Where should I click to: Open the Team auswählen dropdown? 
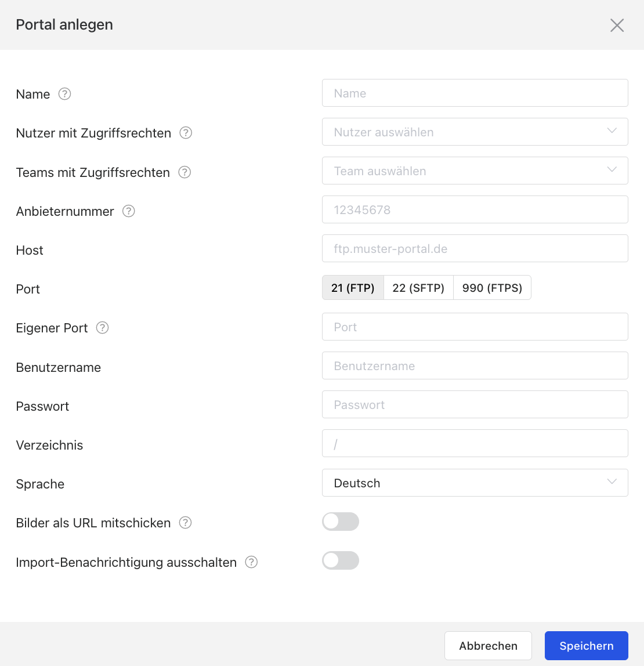(x=475, y=171)
